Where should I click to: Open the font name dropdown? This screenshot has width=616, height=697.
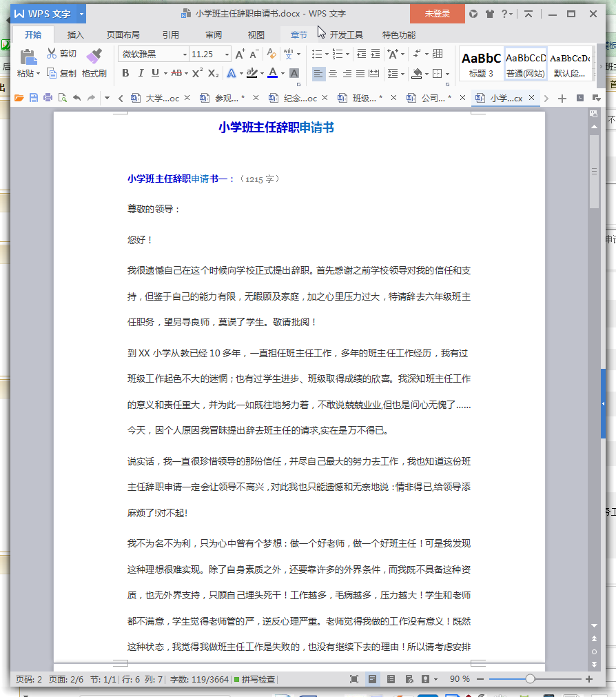185,54
